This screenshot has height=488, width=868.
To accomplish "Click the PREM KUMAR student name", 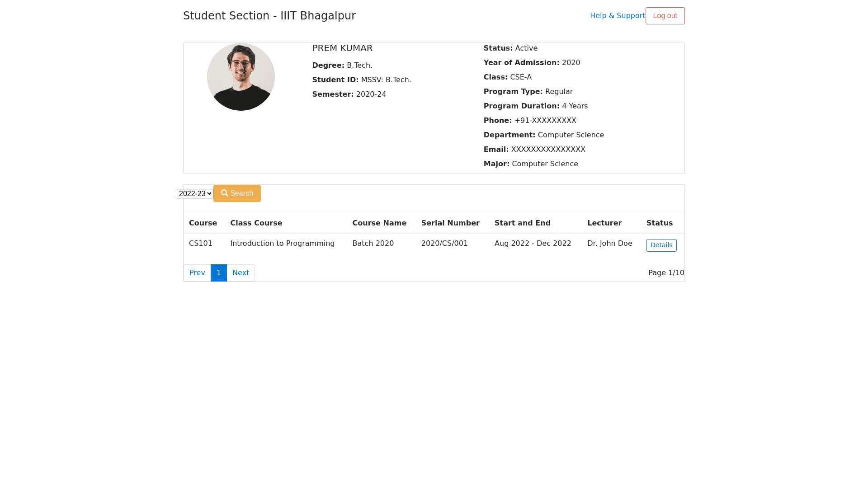I will (342, 48).
